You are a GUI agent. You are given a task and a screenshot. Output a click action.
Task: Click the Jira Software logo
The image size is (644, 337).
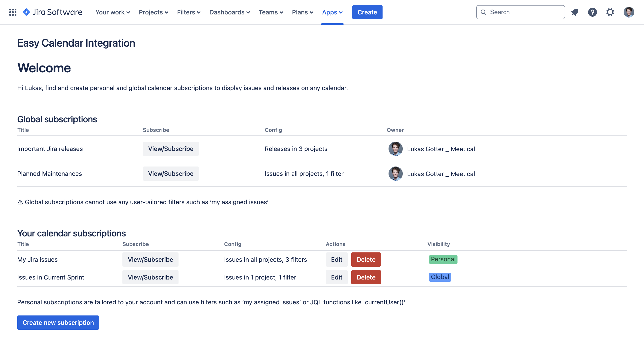52,12
